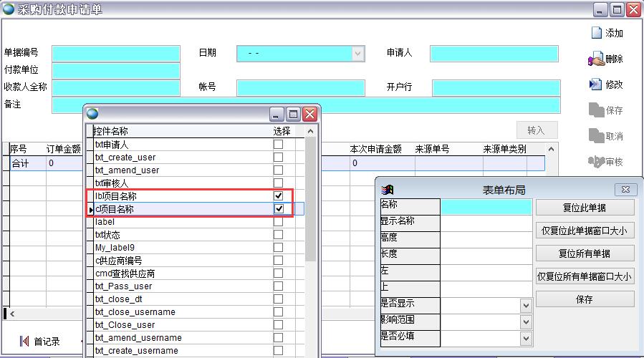Screen dimensions: 644x358
Task: Click the 取消 (Cancel) icon button
Action: (x=606, y=136)
